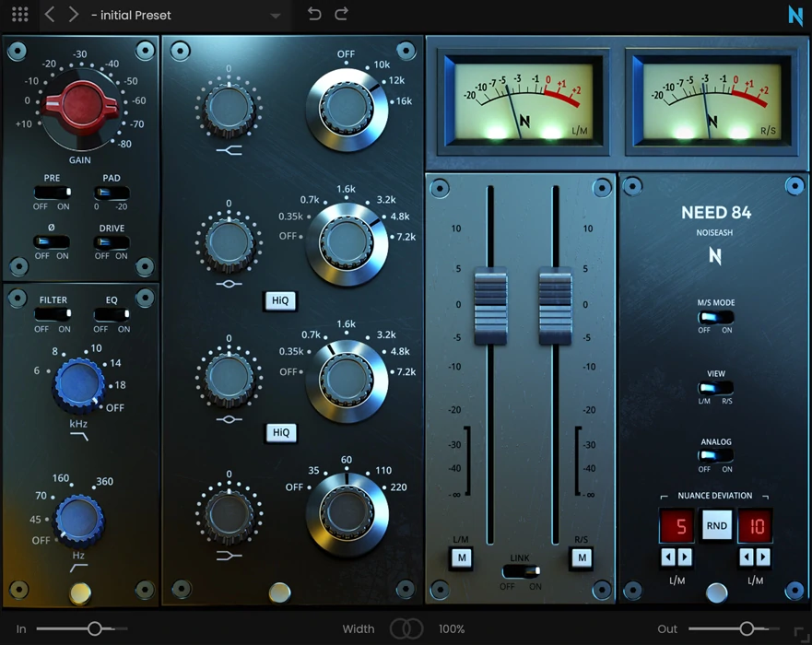Image resolution: width=812 pixels, height=645 pixels.
Task: Click the undo arrow
Action: tap(313, 15)
